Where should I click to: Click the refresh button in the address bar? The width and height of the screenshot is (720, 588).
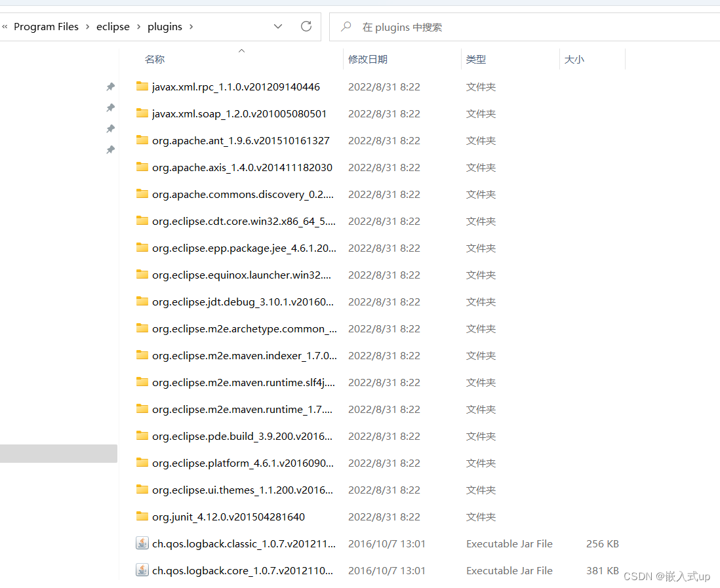(x=306, y=27)
